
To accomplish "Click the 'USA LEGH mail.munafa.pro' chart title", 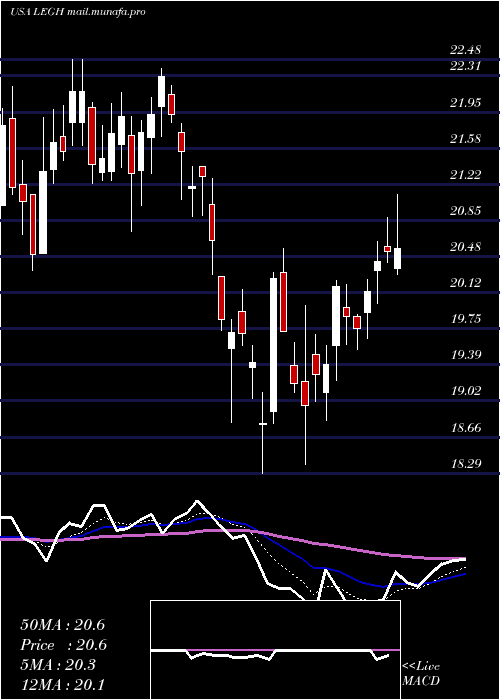I will (78, 12).
